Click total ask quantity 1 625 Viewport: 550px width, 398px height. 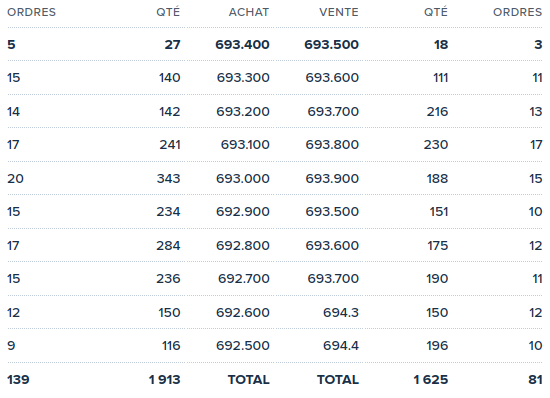(x=431, y=379)
